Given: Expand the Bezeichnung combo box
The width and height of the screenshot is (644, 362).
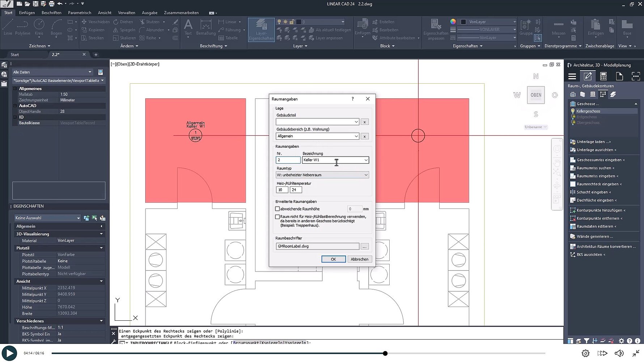Looking at the screenshot, I should click(366, 160).
